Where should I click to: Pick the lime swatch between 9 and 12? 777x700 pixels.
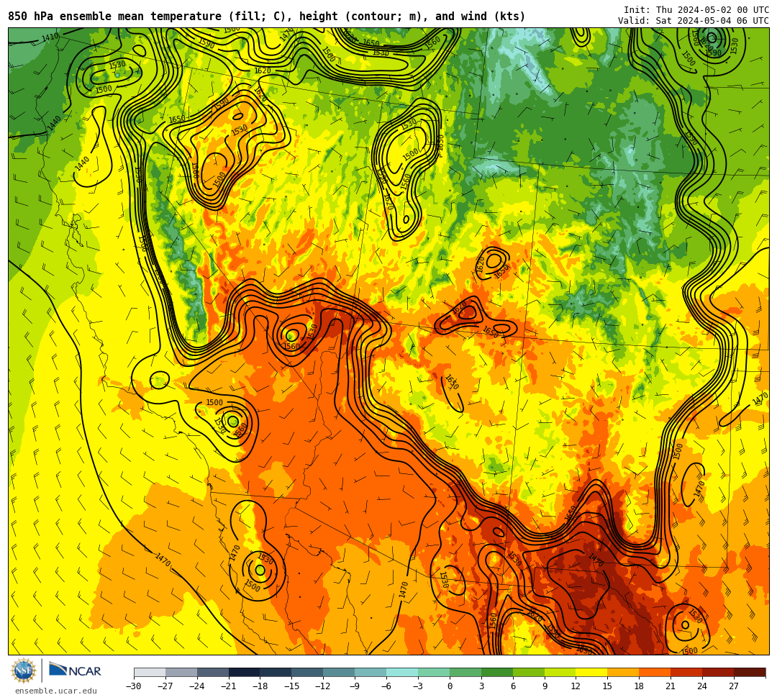point(560,672)
